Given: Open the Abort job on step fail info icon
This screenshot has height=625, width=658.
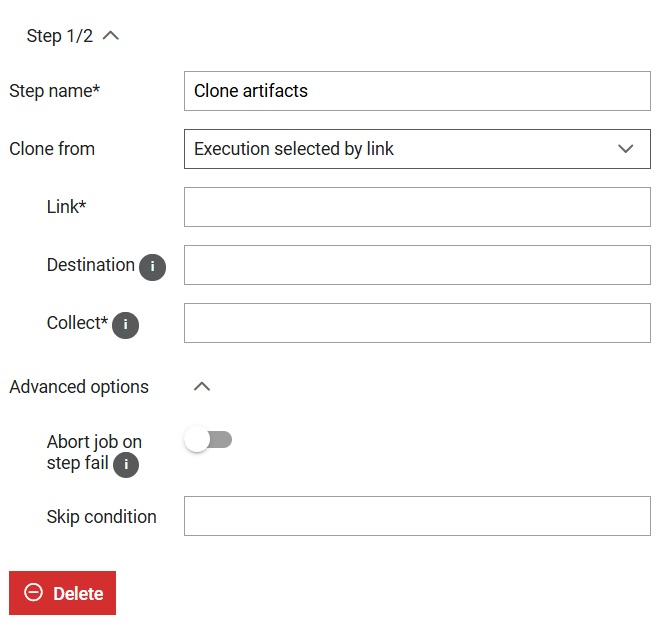Looking at the screenshot, I should (x=126, y=465).
